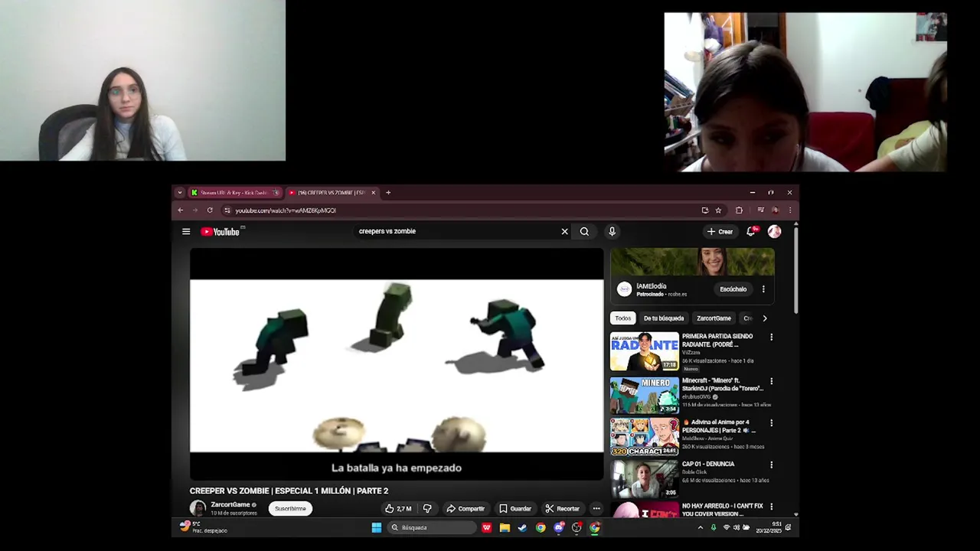Open the install/cast icon in the address bar
This screenshot has width=980, height=551.
704,210
